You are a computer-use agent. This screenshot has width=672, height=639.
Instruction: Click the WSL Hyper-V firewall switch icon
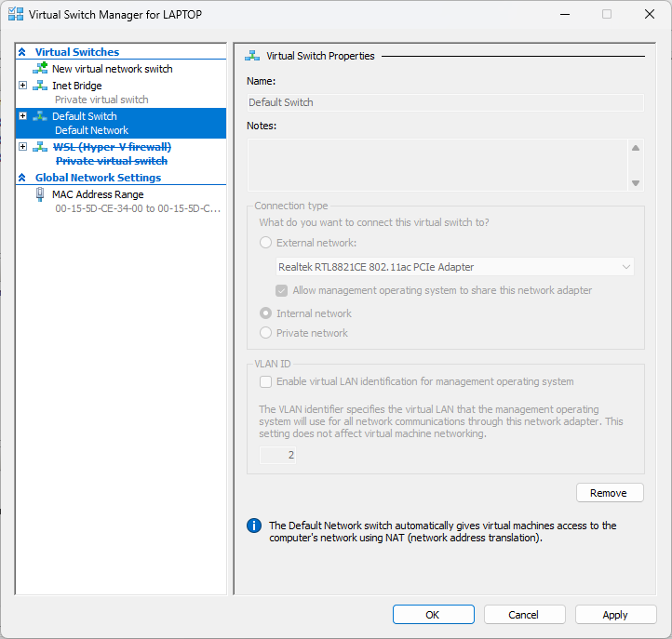40,147
